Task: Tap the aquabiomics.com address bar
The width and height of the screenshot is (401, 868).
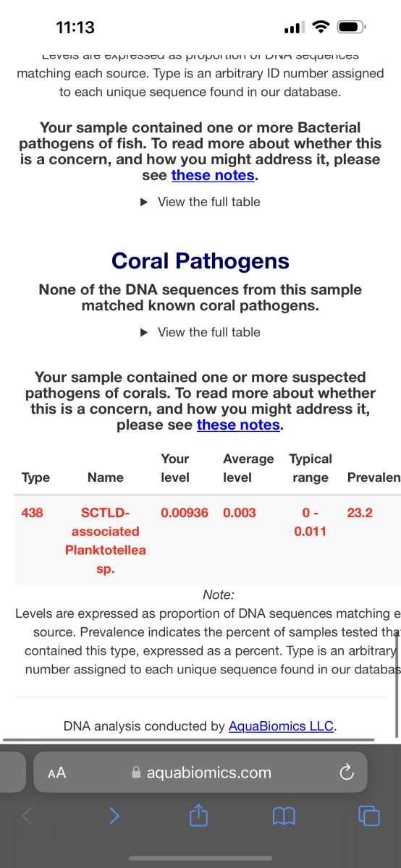Action: (200, 773)
